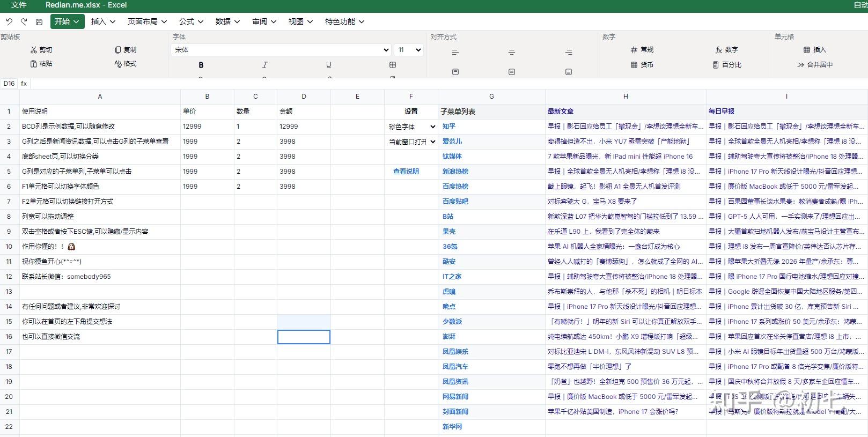Image resolution: width=868 pixels, height=437 pixels.
Task: Set vertical alignment to top
Action: coord(455,71)
